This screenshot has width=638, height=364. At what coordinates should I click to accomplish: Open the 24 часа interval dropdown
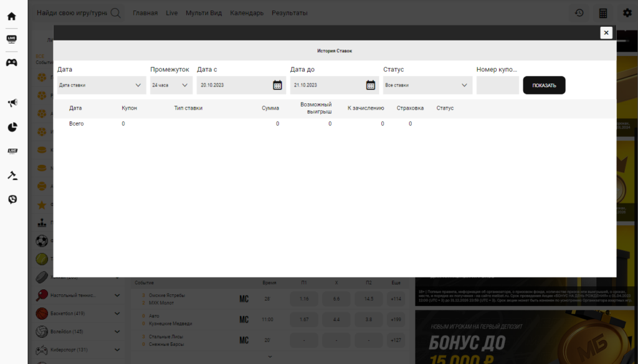coord(171,85)
